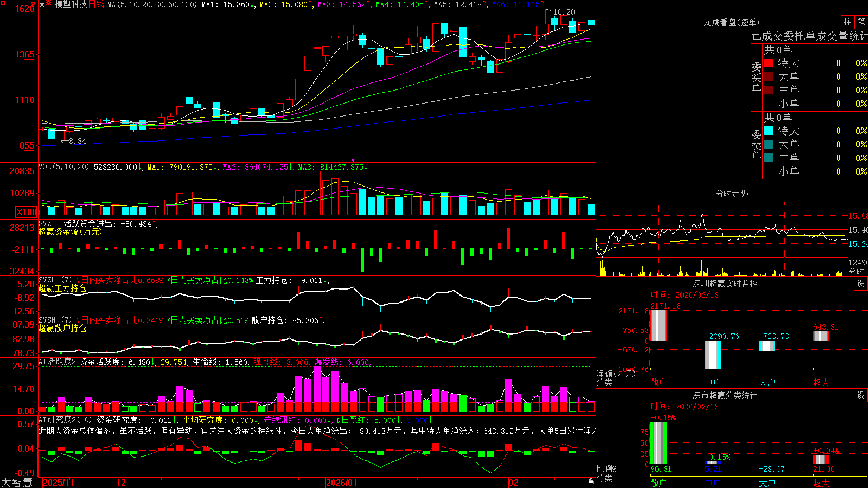Click the small red square icon at the top-left corner
Viewport: 868px width, 488px height.
point(3,3)
